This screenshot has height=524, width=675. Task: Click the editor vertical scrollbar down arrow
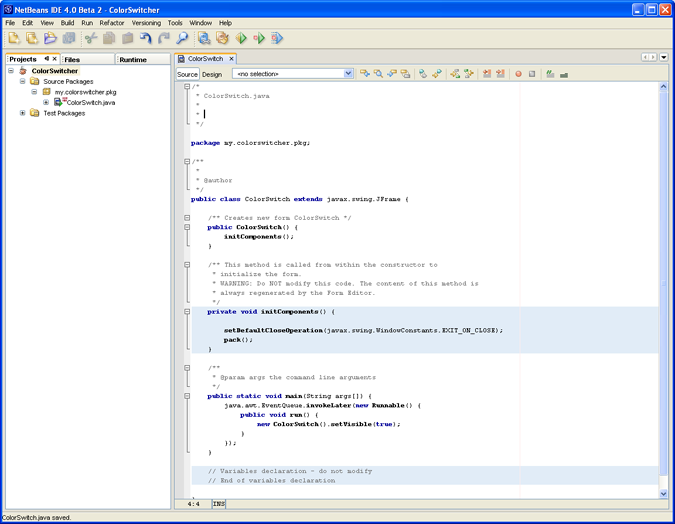tap(663, 493)
